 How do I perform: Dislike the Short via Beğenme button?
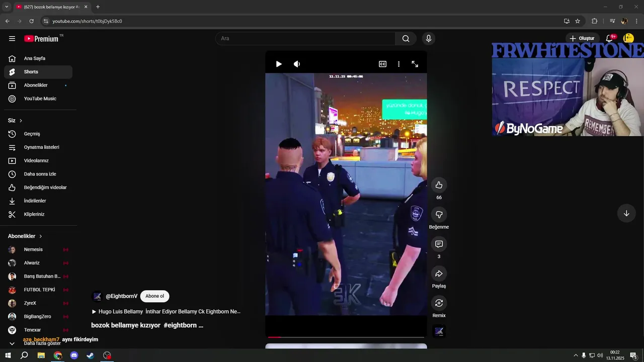pos(439,215)
